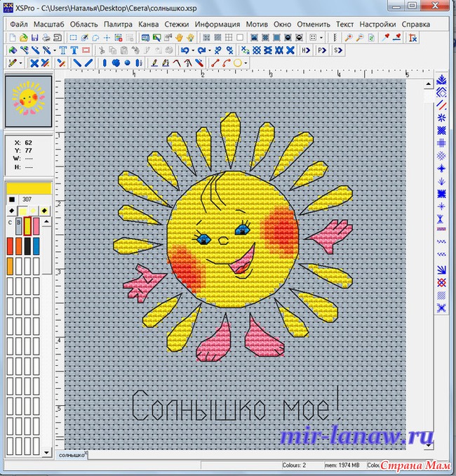The height and width of the screenshot is (476, 456).
Task: Open the Стежки menu
Action: (176, 24)
